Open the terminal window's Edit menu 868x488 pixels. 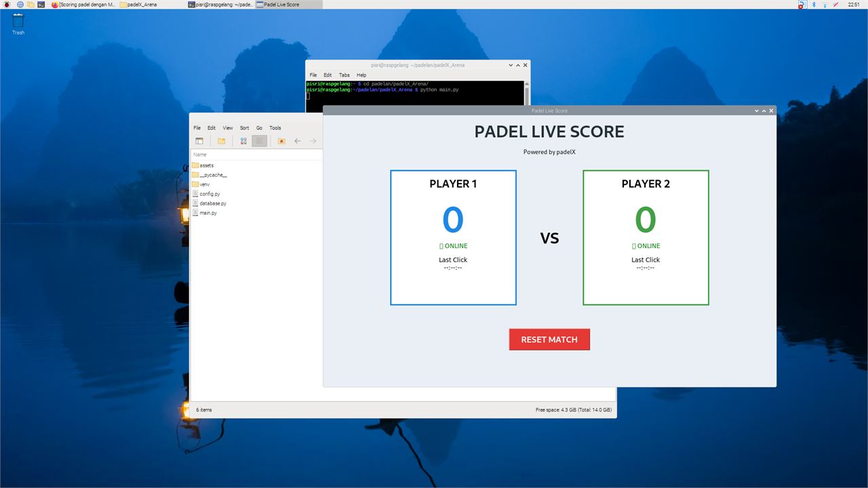pos(328,75)
